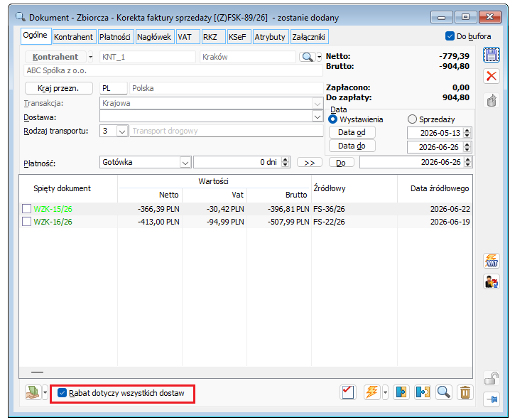The height and width of the screenshot is (420, 510).
Task: Click the Data od button
Action: (352, 132)
